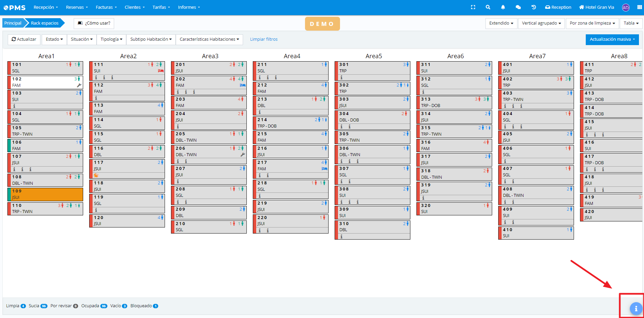644x318 pixels.
Task: Click the Actualizar button
Action: [24, 39]
